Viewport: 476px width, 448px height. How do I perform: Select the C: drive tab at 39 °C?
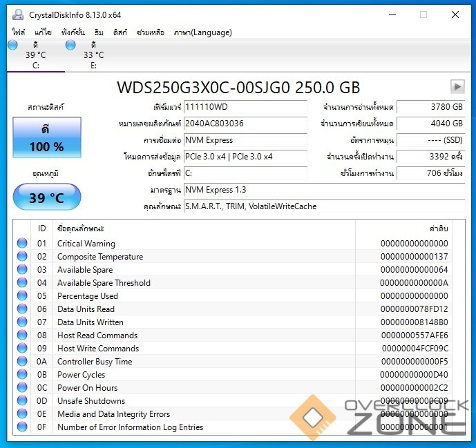(x=36, y=55)
